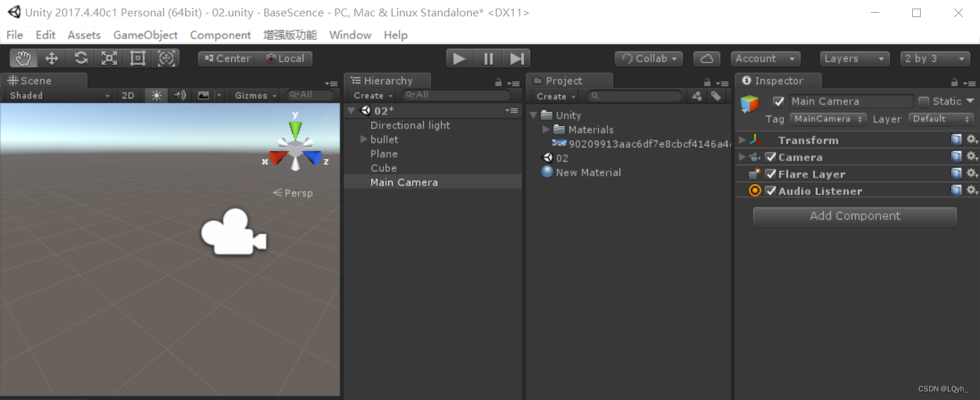Open the 2 by 3 layout dropdown
Image resolution: width=980 pixels, height=400 pixels.
[935, 58]
